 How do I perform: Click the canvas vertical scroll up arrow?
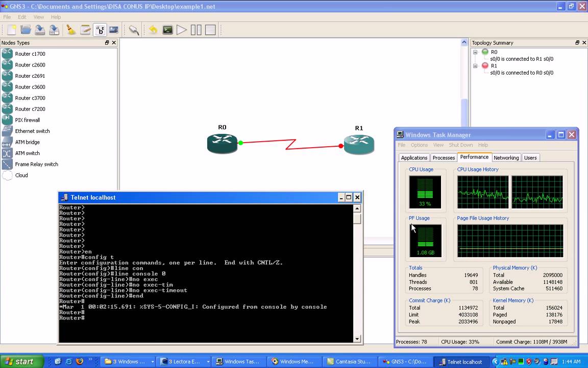[464, 42]
